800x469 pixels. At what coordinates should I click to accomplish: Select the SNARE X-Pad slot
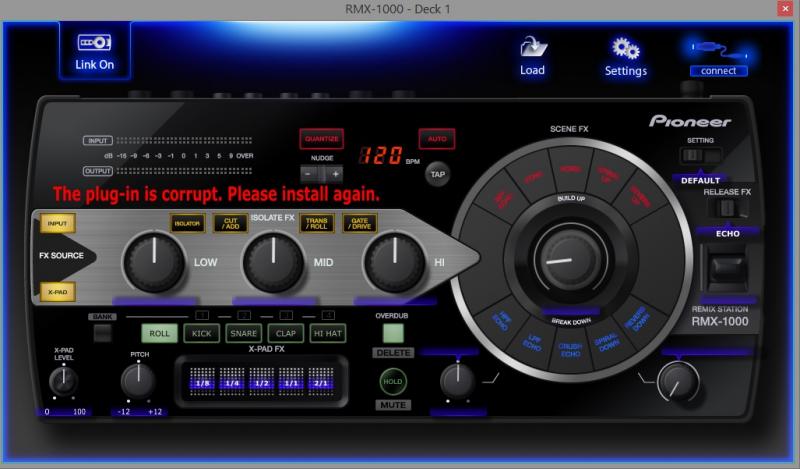point(243,333)
